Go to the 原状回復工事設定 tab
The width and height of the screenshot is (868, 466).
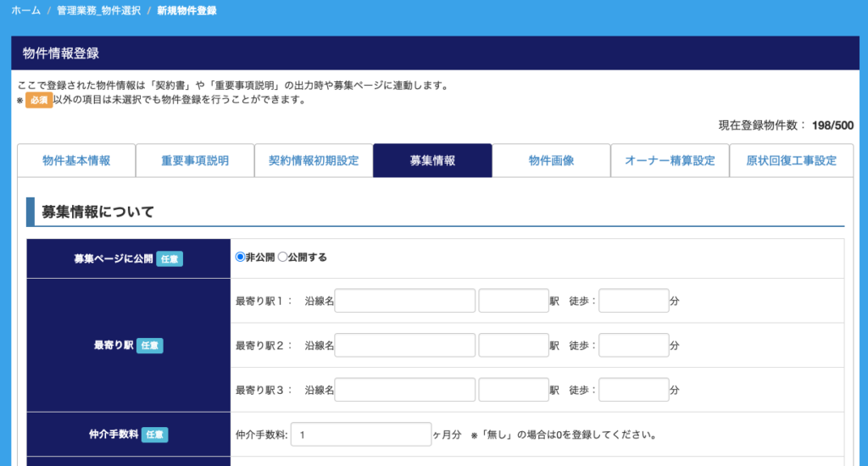coord(791,161)
